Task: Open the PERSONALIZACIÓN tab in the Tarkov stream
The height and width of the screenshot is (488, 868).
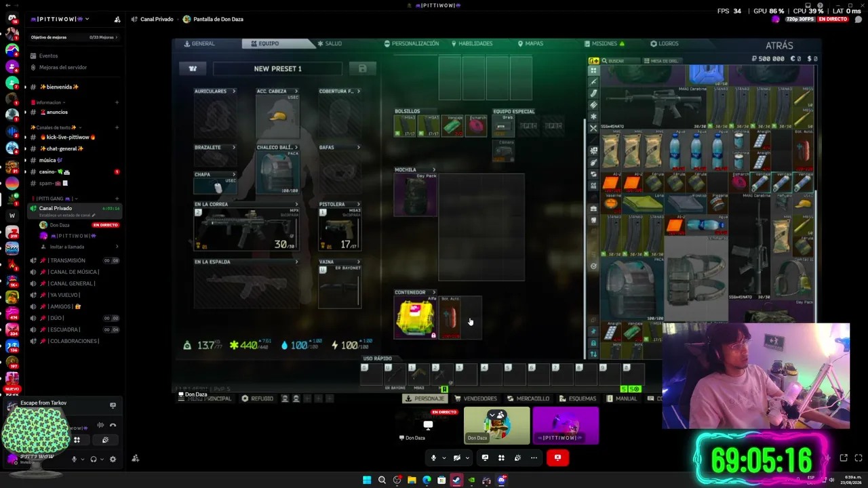Action: (412, 43)
